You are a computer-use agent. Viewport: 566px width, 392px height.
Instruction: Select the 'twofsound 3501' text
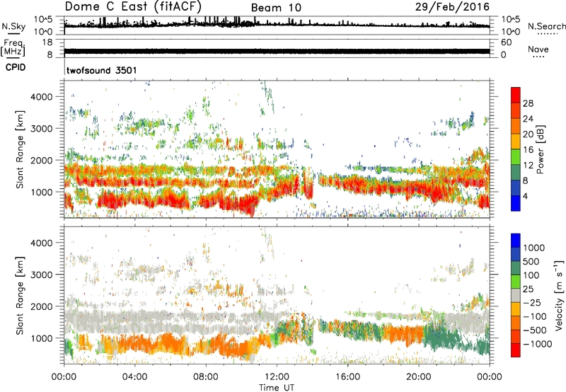102,70
